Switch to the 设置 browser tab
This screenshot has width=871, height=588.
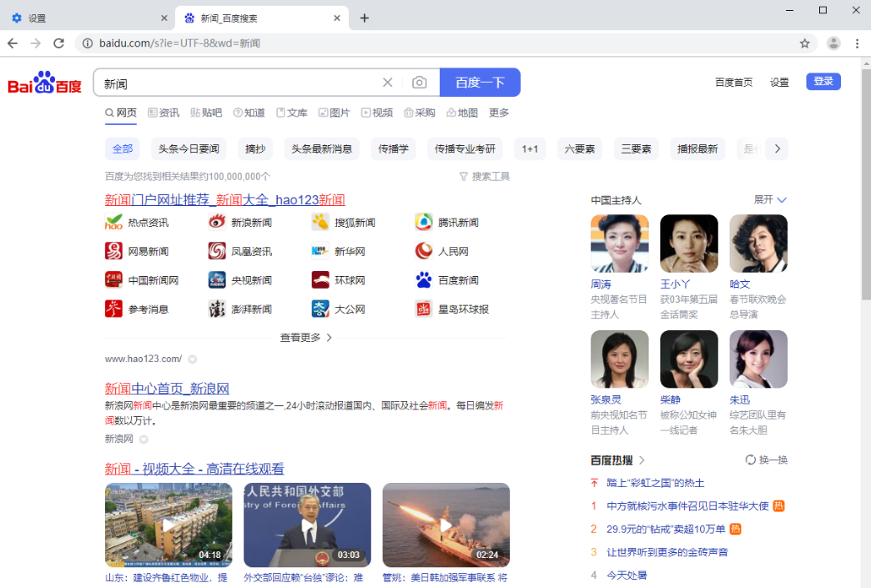[88, 18]
